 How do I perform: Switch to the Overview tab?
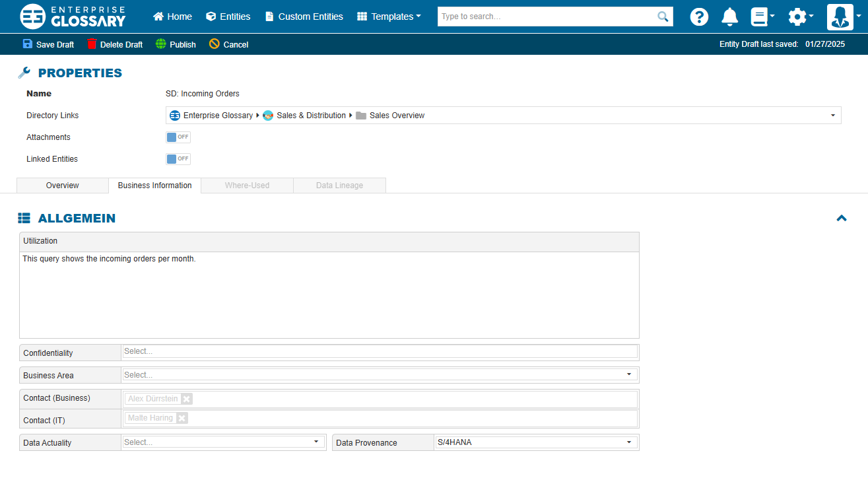(62, 186)
